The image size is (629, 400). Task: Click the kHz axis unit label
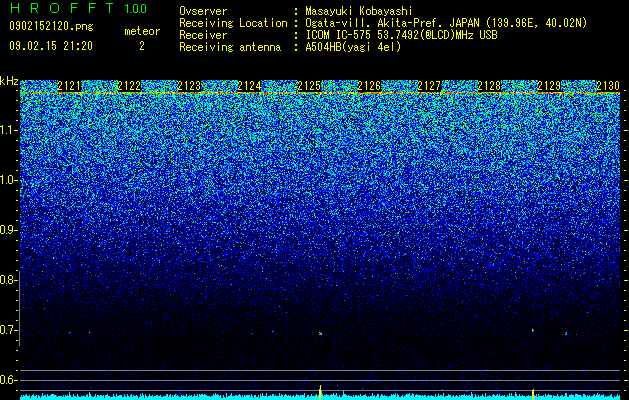[9, 81]
